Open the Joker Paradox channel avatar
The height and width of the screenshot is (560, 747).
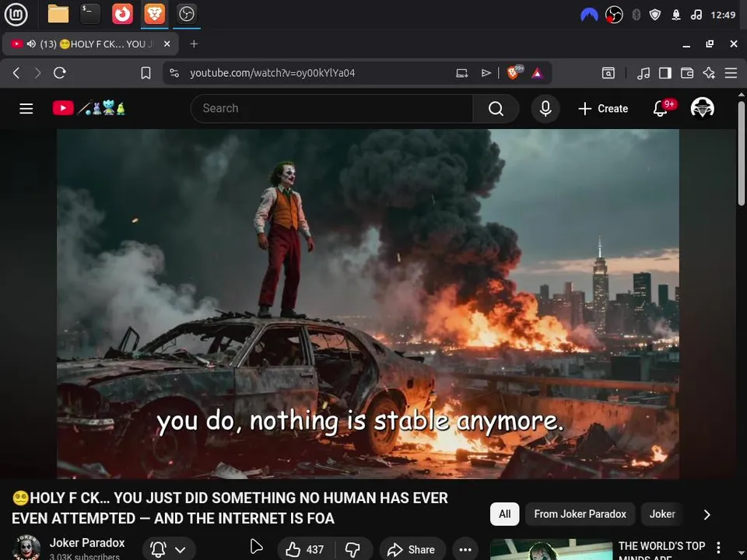(26, 548)
